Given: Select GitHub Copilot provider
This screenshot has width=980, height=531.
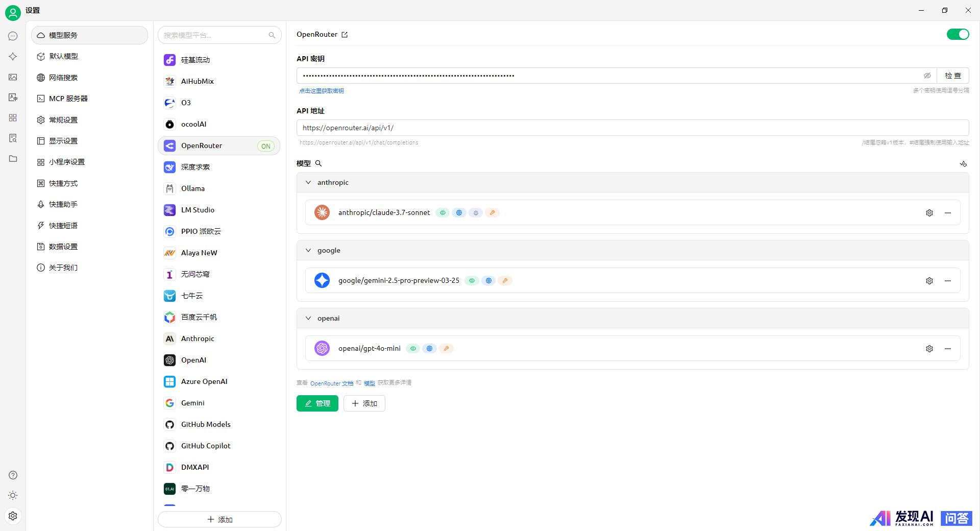Looking at the screenshot, I should click(x=219, y=446).
